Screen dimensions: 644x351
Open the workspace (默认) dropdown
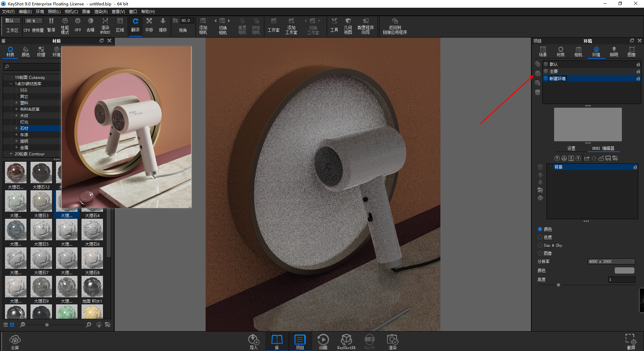tap(13, 20)
